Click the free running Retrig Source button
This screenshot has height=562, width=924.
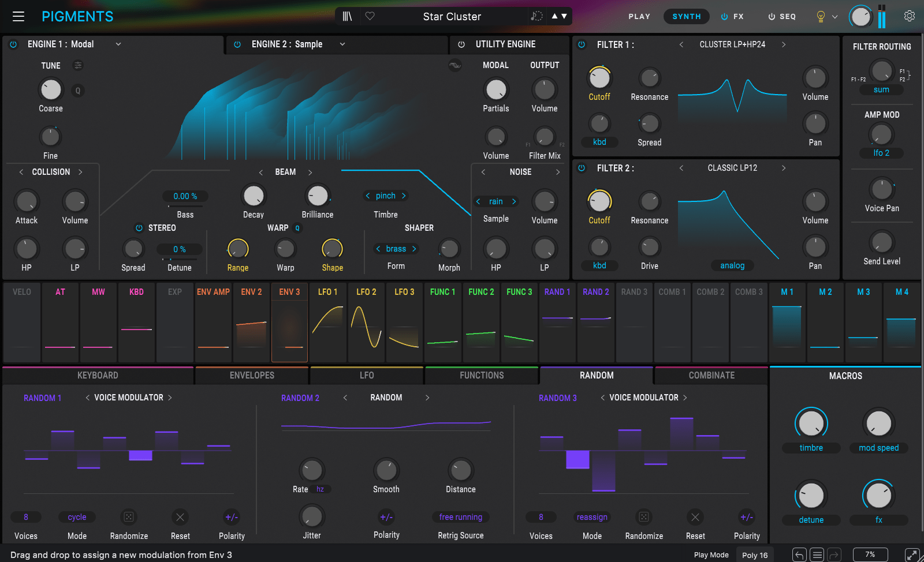pos(460,517)
